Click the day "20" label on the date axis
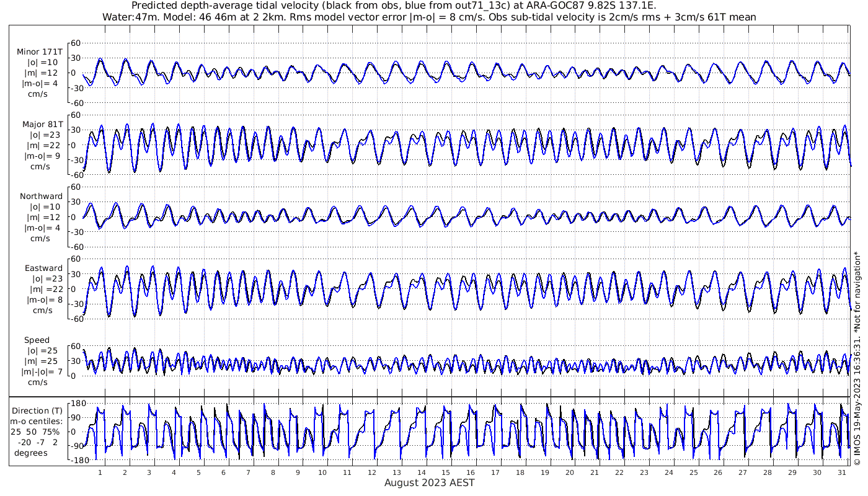Screen dimensions: 868x496 570,472
